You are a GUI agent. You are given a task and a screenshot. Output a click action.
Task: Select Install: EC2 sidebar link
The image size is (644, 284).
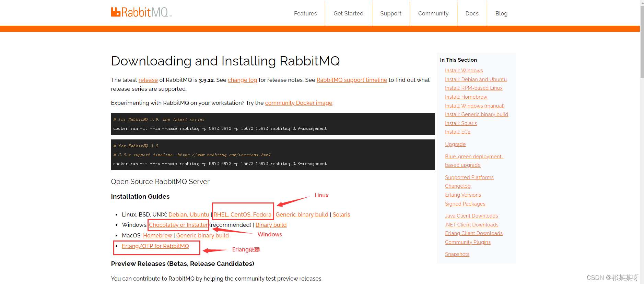coord(458,132)
